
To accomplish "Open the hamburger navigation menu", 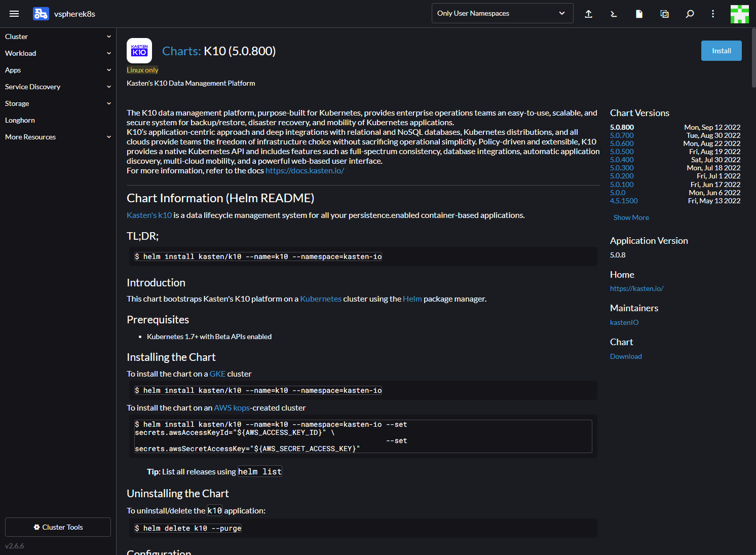I will [x=14, y=14].
